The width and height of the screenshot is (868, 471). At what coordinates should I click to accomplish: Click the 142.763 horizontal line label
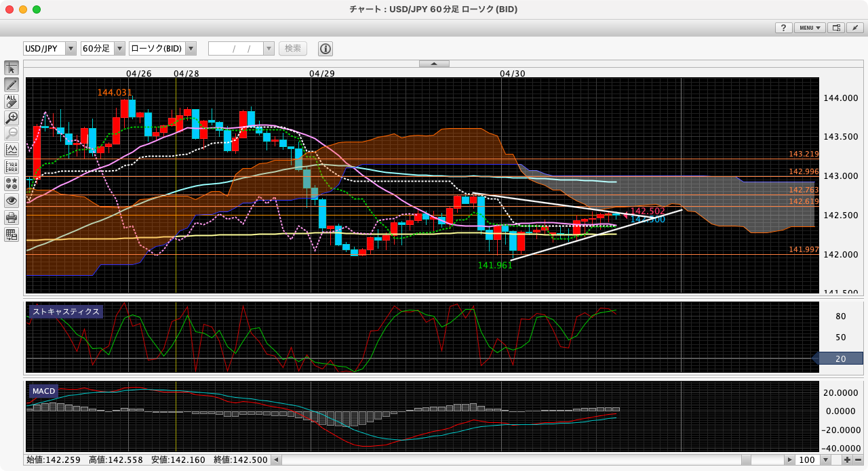click(804, 190)
